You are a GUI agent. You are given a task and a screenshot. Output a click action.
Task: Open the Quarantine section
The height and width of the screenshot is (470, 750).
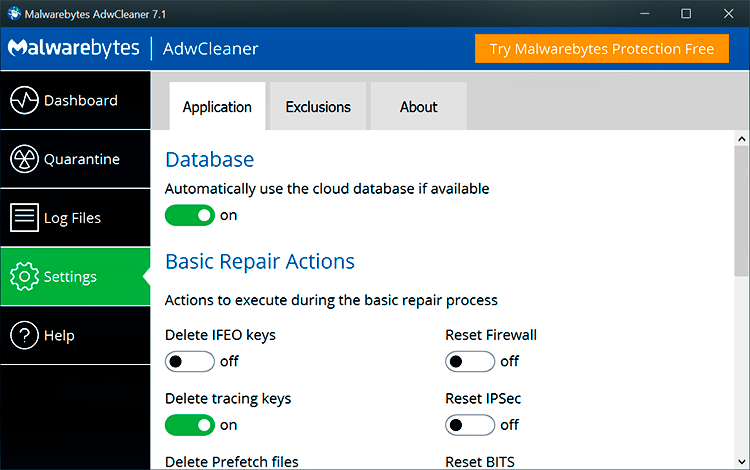coord(76,159)
